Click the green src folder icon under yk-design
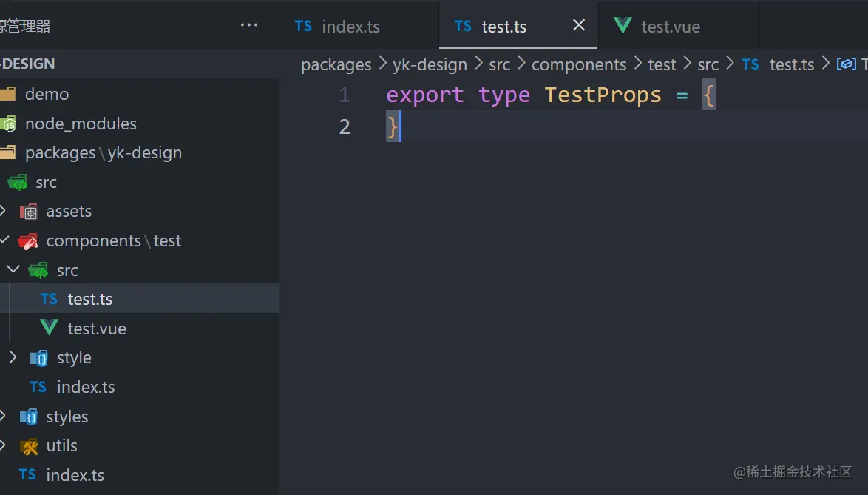The height and width of the screenshot is (495, 868). (x=18, y=182)
